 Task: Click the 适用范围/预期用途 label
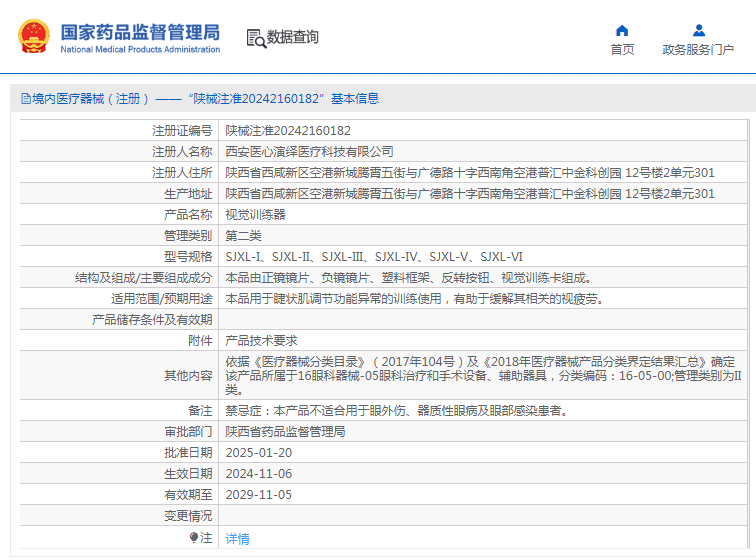point(162,299)
